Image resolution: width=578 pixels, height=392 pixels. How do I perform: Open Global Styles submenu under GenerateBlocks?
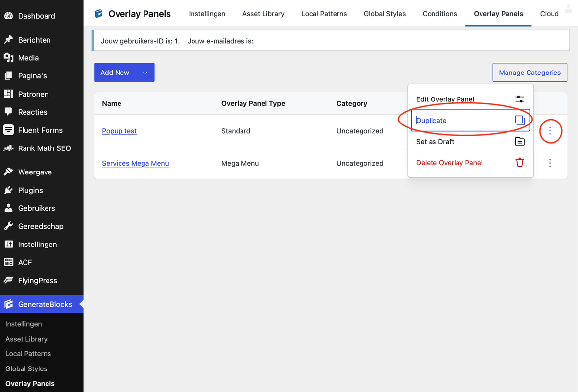pos(26,368)
